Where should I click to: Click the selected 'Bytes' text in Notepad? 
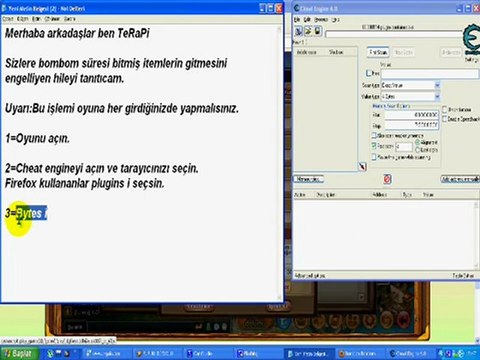(29, 213)
